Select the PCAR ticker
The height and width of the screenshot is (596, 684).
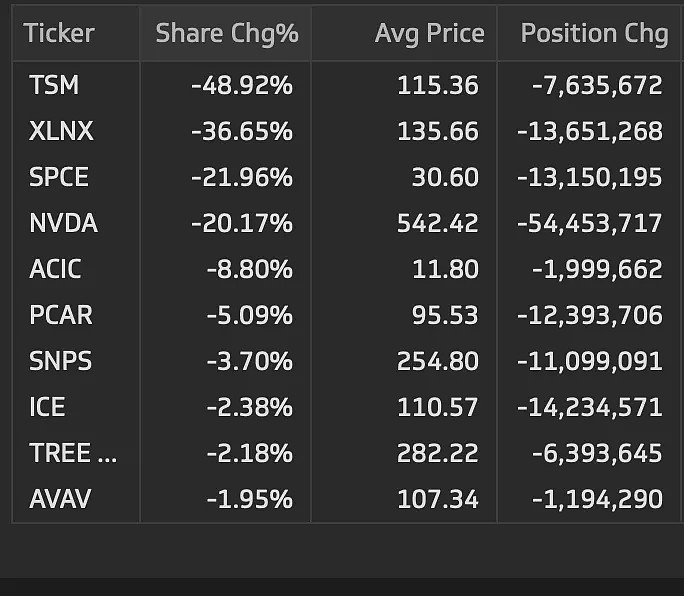(x=61, y=315)
